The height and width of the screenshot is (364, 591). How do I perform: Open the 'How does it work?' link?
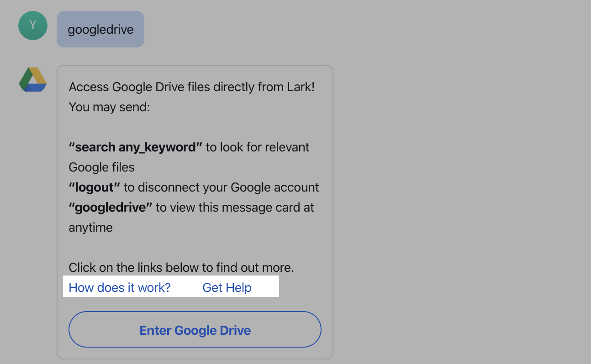[120, 288]
